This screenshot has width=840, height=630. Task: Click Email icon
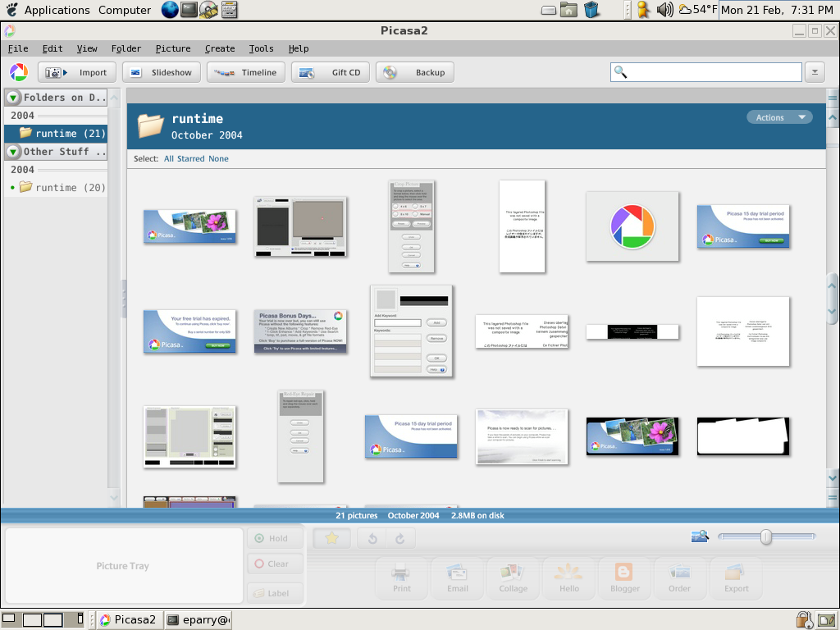click(x=458, y=577)
